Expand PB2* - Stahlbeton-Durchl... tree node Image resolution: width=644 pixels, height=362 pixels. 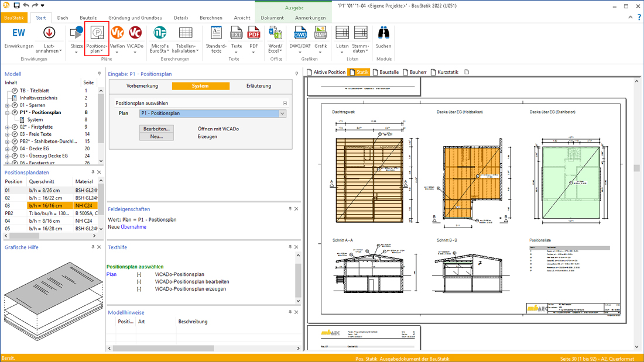click(x=7, y=142)
